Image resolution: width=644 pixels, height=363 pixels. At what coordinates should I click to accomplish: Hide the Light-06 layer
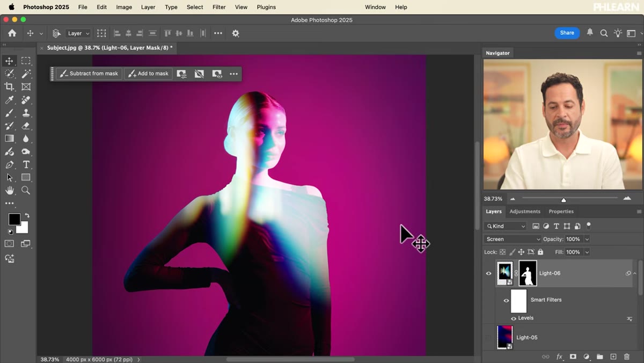[x=488, y=273]
